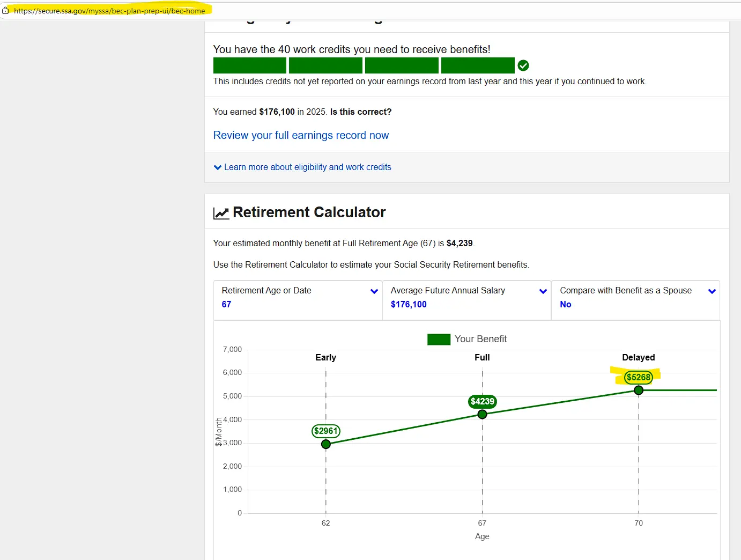Screen dimensions: 741x560
Task: Click the first green work credits bar
Action: pyautogui.click(x=250, y=65)
